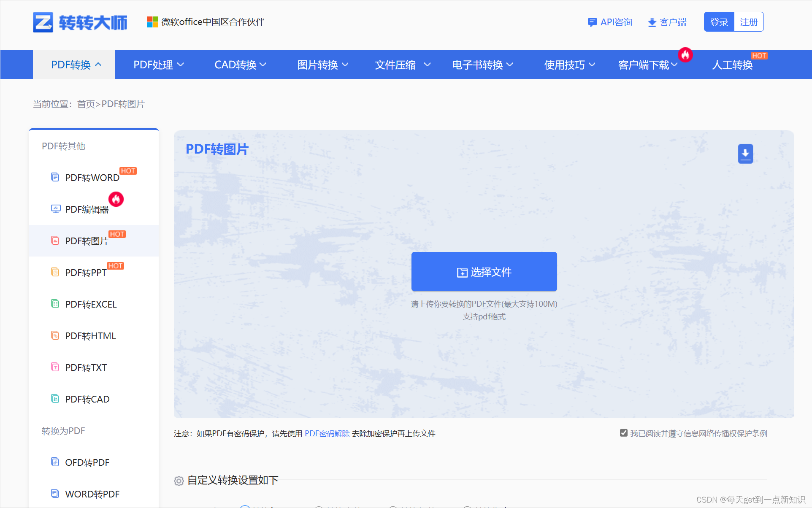
Task: Expand the CAD转换 dropdown menu
Action: [x=240, y=65]
